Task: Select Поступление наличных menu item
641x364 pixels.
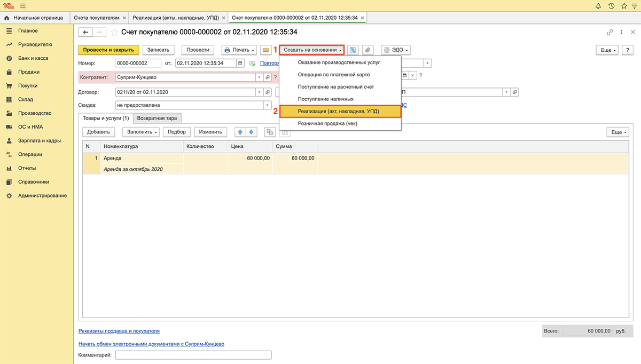Action: [x=341, y=99]
